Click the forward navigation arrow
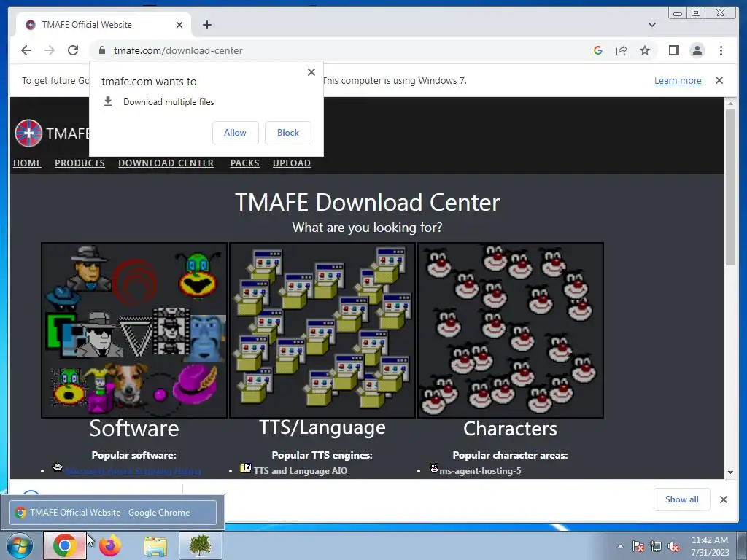Screen dimensions: 747x560 coord(50,50)
